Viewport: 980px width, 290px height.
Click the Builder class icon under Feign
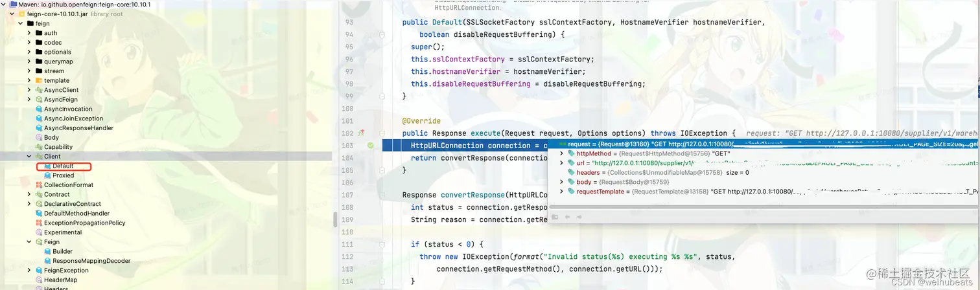(x=47, y=251)
